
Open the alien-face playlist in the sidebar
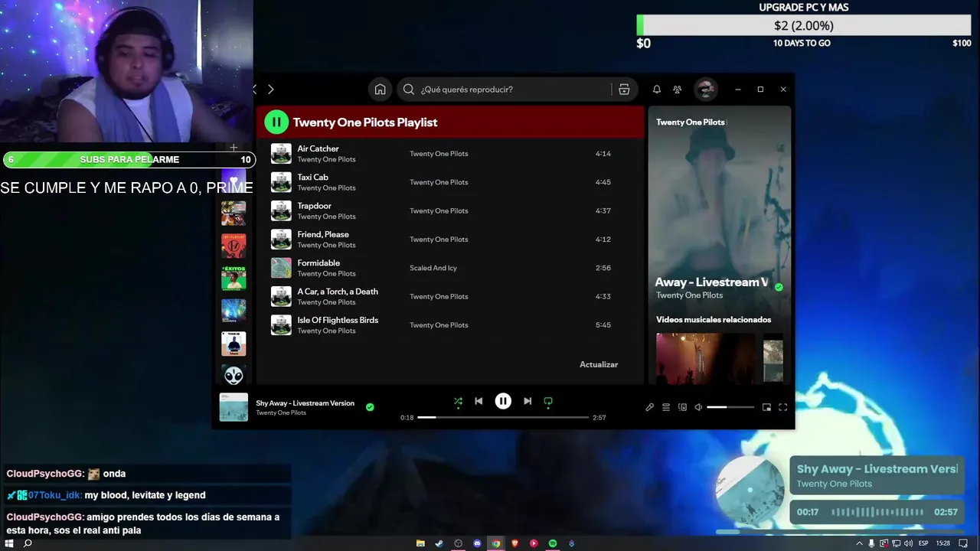pos(234,376)
